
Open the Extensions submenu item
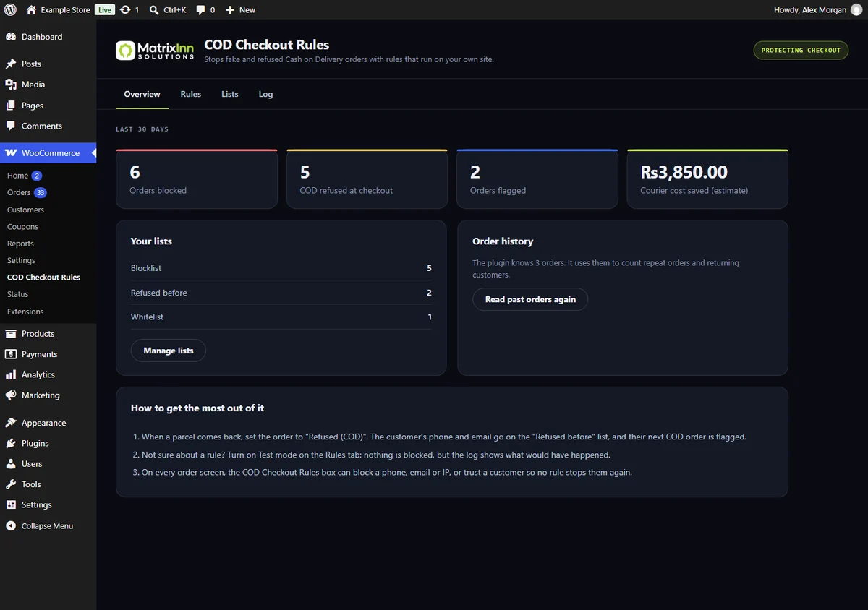click(25, 312)
